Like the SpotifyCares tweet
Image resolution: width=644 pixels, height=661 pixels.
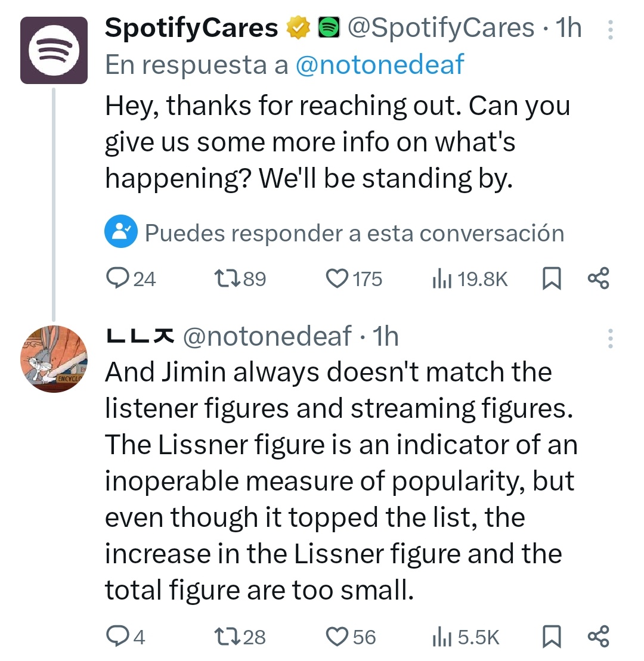[x=354, y=279]
